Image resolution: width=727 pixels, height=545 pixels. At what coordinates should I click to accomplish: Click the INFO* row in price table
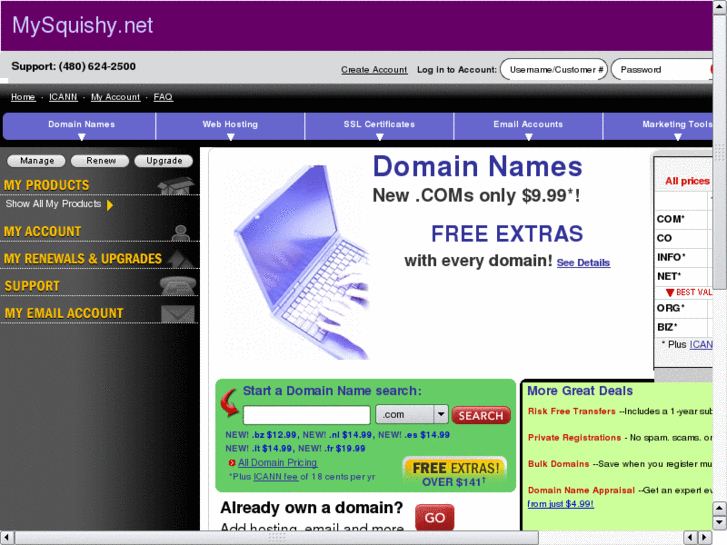(684, 257)
